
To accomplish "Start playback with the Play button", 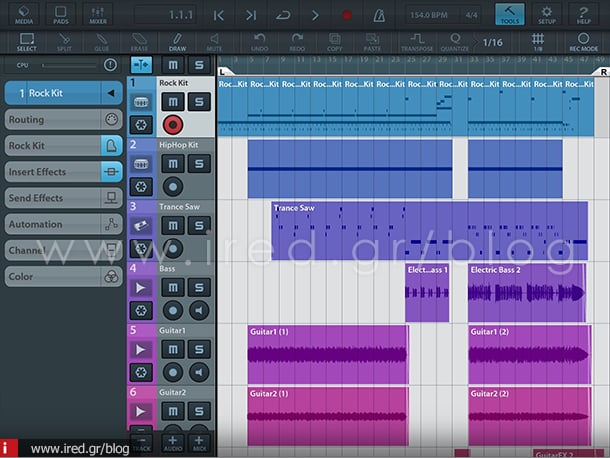I will coord(316,15).
